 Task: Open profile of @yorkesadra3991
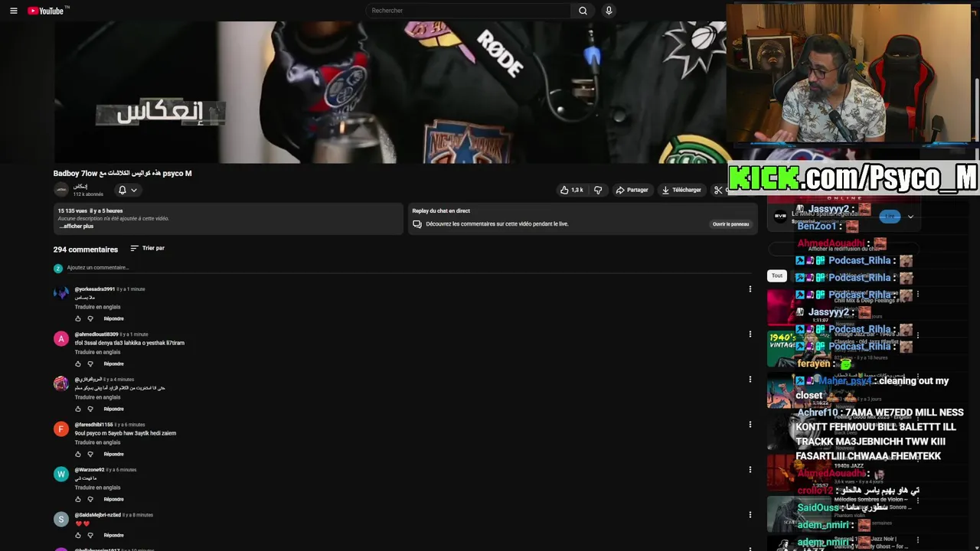pyautogui.click(x=95, y=289)
